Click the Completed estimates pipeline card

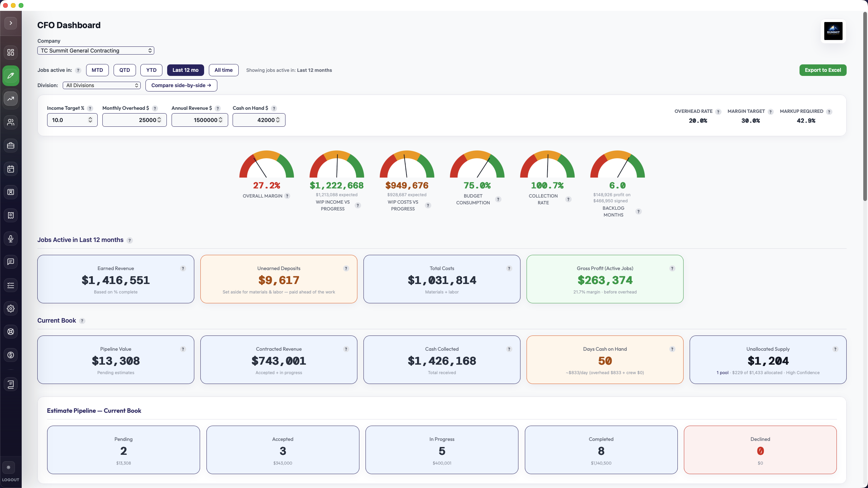click(601, 450)
